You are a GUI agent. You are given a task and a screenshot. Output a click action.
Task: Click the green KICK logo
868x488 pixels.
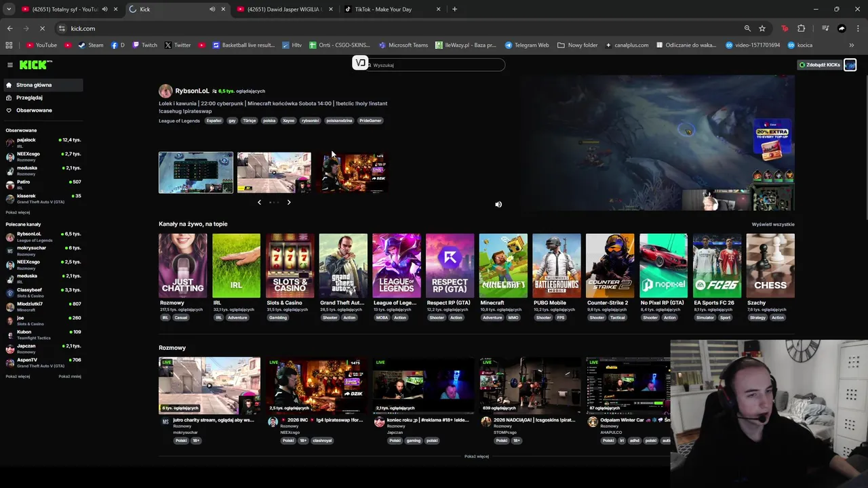point(35,64)
